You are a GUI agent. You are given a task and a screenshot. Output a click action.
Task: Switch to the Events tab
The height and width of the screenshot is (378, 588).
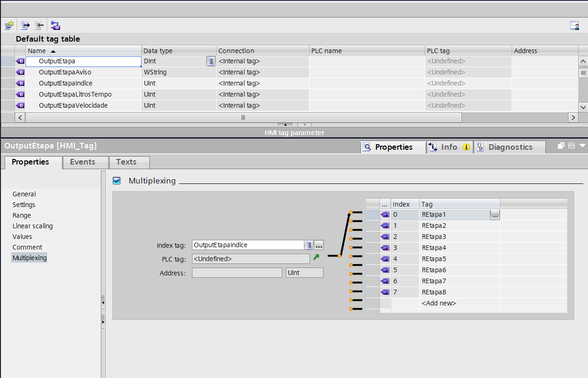click(82, 162)
